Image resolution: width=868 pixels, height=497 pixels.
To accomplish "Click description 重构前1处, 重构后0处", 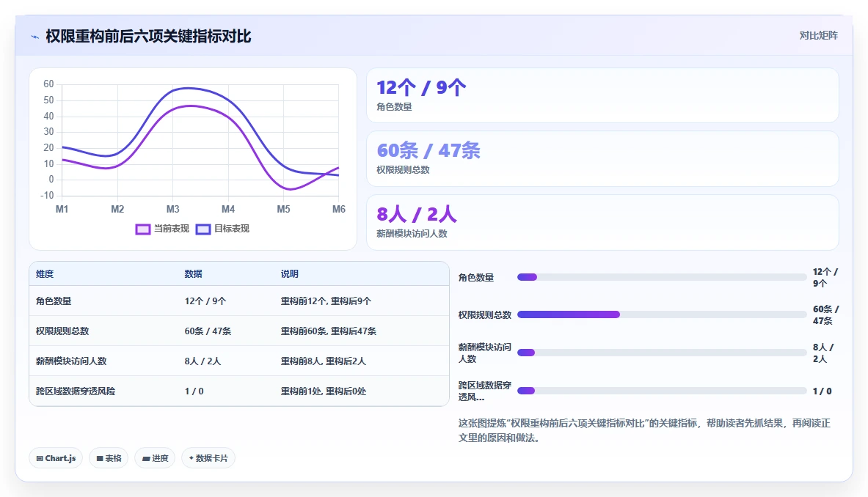I will [x=324, y=391].
